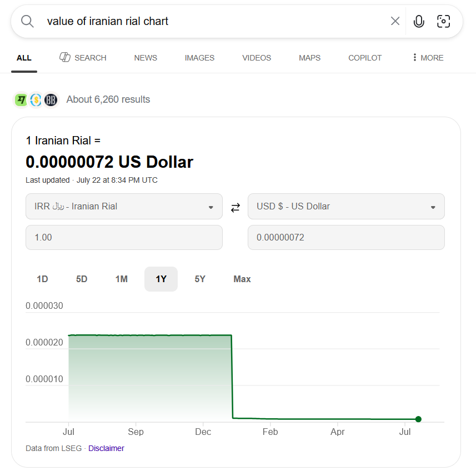Open the Disclaimer link

pyautogui.click(x=106, y=448)
